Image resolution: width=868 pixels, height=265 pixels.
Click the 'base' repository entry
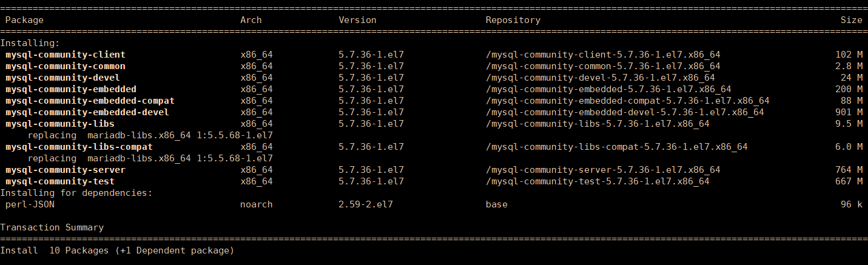coord(496,204)
